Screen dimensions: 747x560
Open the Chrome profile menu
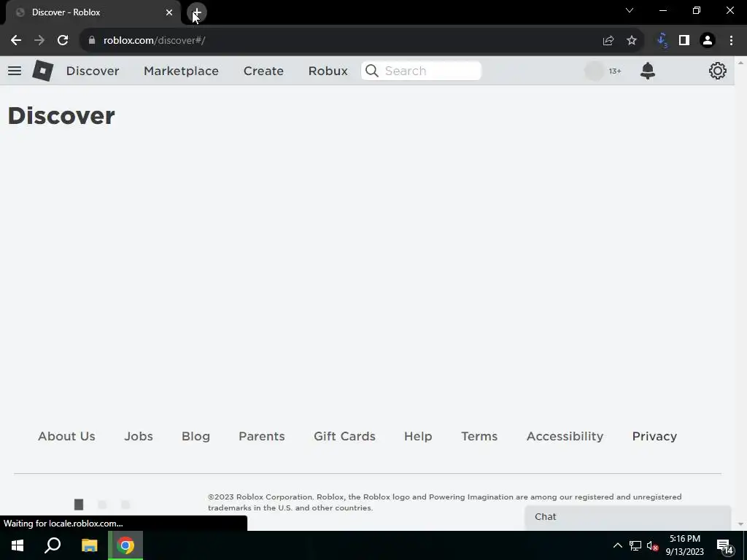tap(708, 41)
